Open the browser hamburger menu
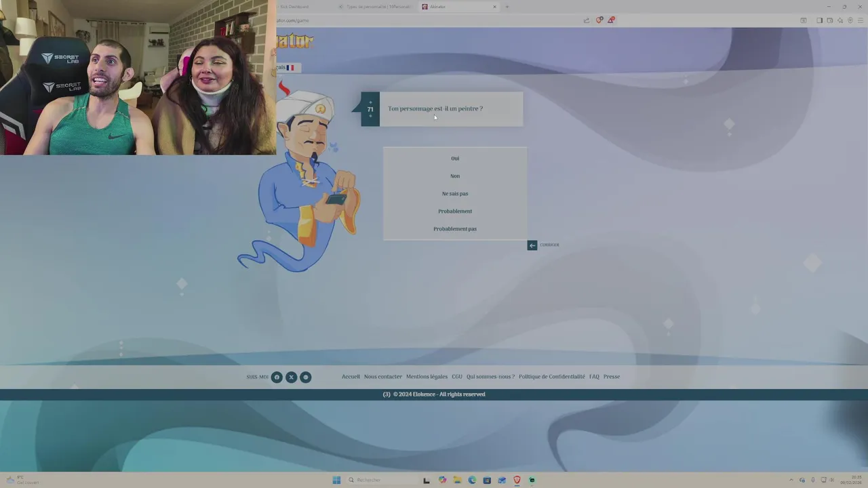The height and width of the screenshot is (488, 868). 861,20
